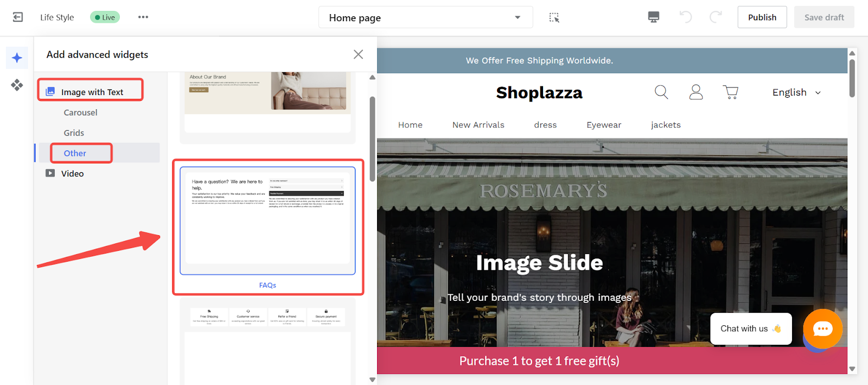Open the Home navigation link
The width and height of the screenshot is (868, 385).
coord(410,125)
